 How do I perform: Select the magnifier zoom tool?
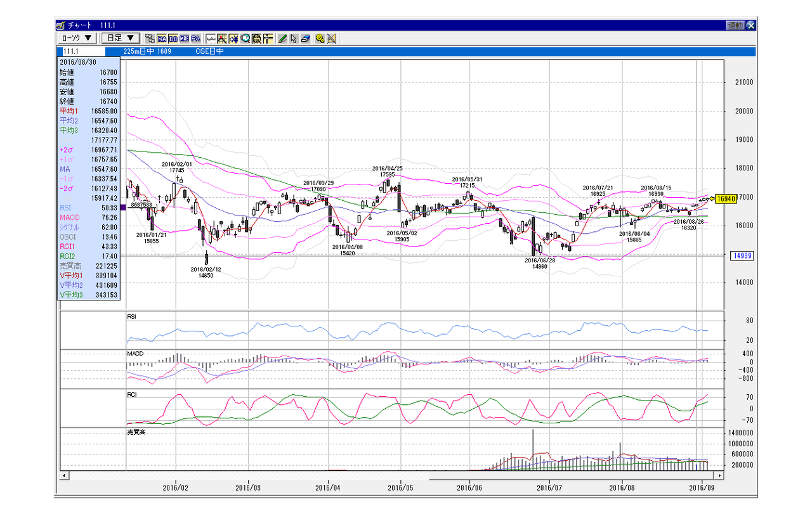point(245,39)
